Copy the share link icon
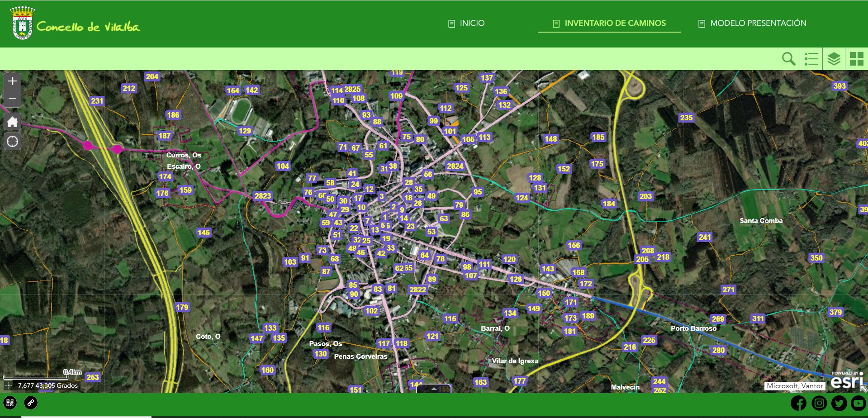Screen dimensions: 868x418 point(31,403)
